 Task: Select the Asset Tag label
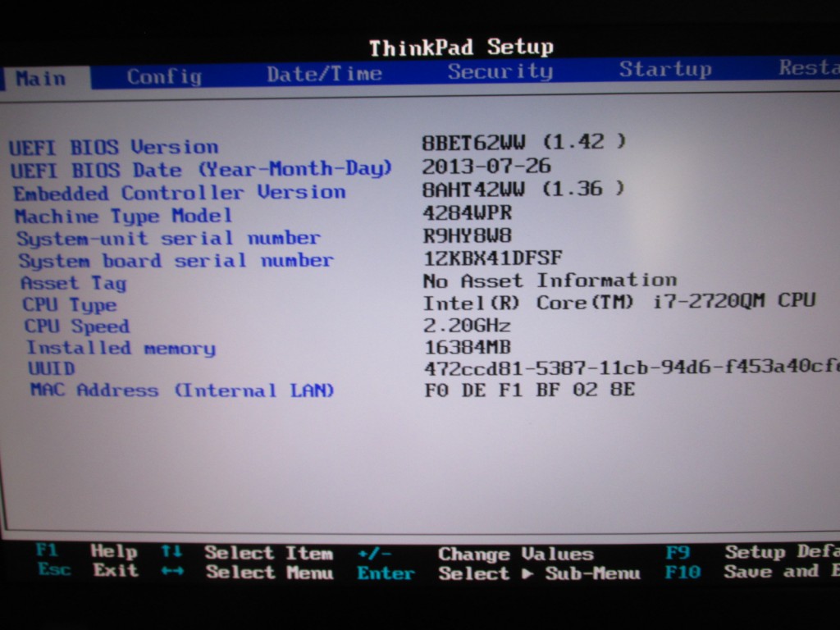pos(73,283)
